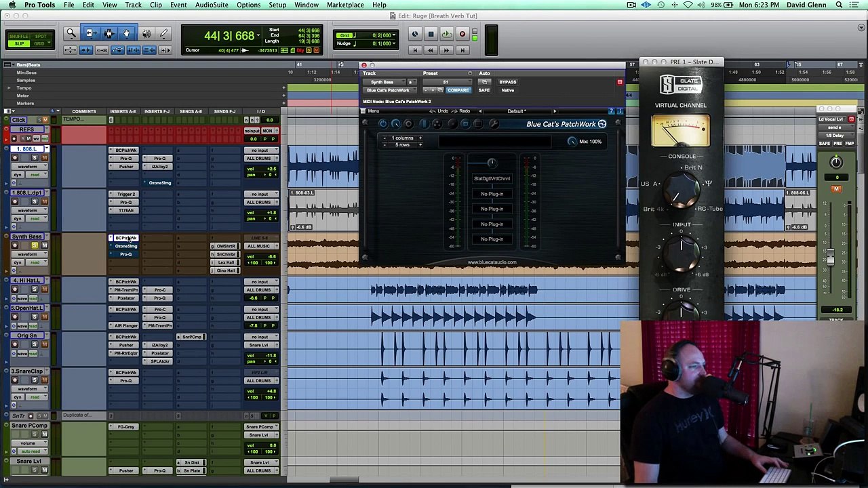Click the Play transport button
The image size is (868, 488).
[x=446, y=34]
